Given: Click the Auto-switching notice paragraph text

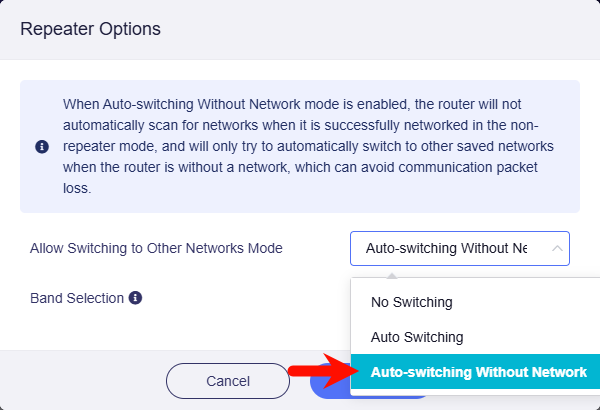Looking at the screenshot, I should (308, 146).
